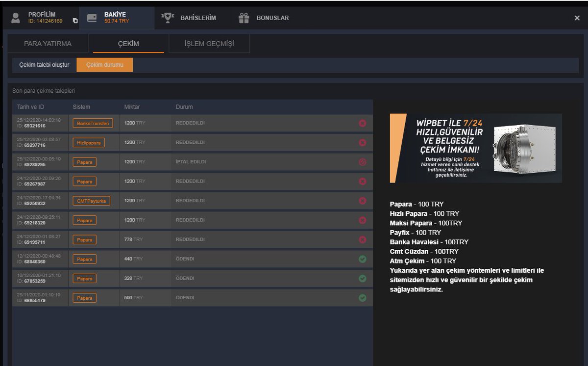Viewport: 588px width, 366px height.
Task: Click the 778 TRY amount
Action: click(133, 239)
